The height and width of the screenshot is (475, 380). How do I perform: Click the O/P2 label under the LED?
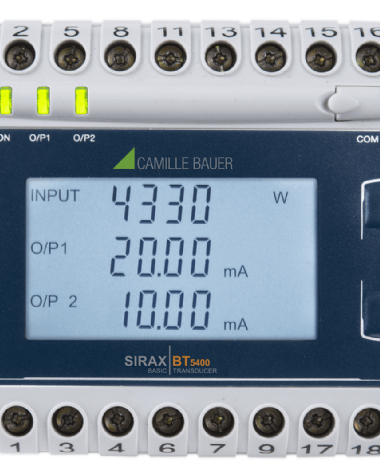[84, 138]
